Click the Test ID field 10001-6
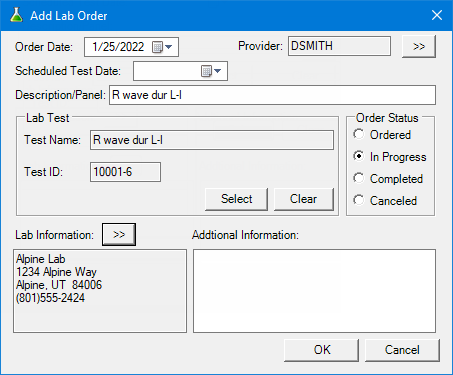Viewport: 453px width, 375px height. 125,172
